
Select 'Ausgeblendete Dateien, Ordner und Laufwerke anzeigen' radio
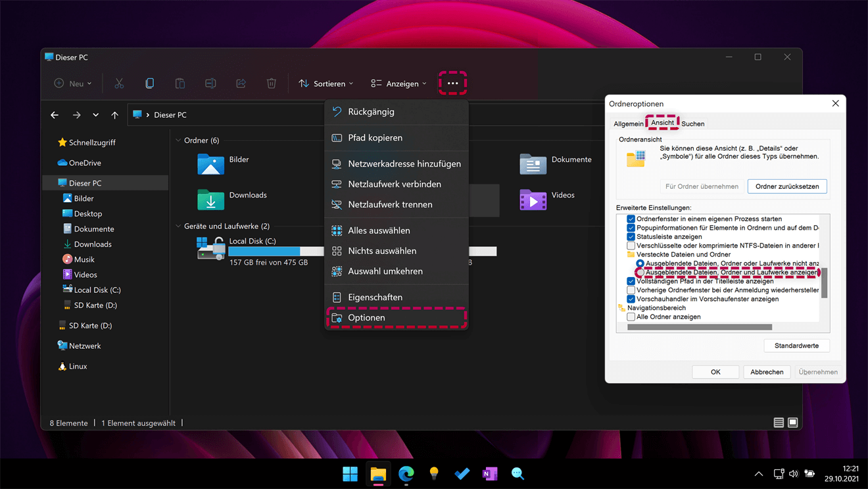640,272
